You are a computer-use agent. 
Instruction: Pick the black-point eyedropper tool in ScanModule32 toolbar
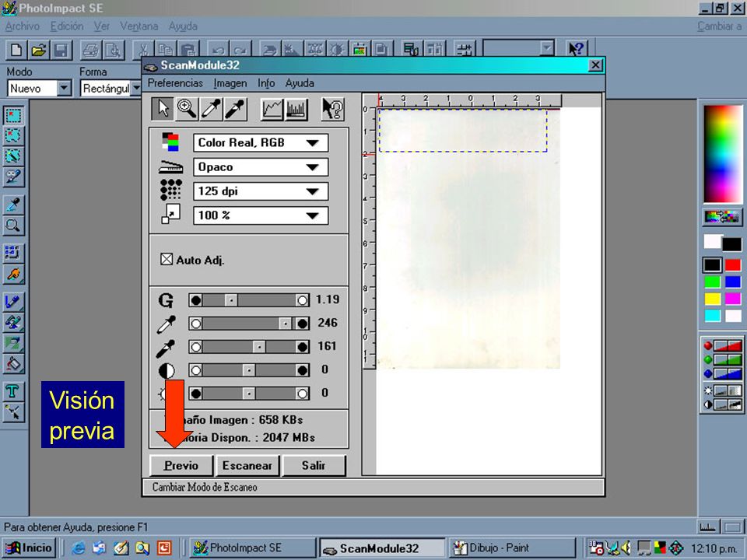[235, 109]
